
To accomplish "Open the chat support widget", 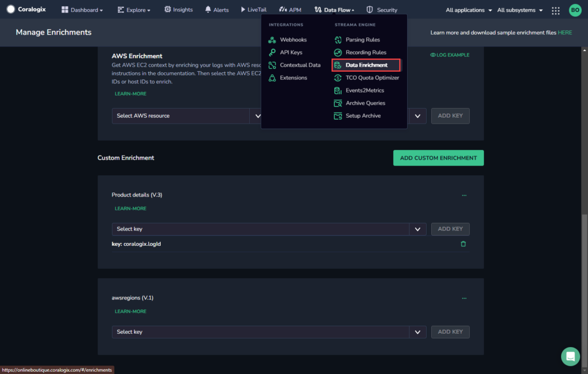I will 570,356.
